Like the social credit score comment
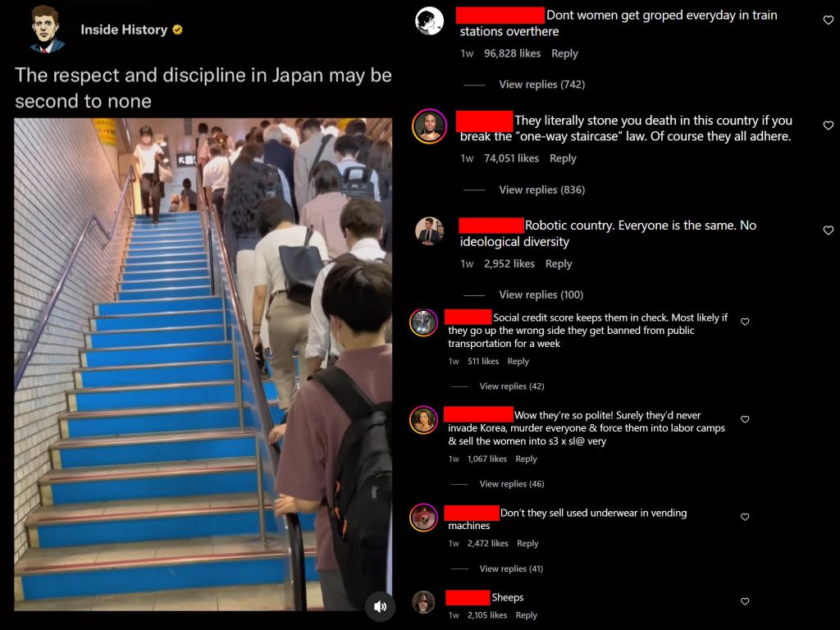840x630 pixels. (745, 322)
